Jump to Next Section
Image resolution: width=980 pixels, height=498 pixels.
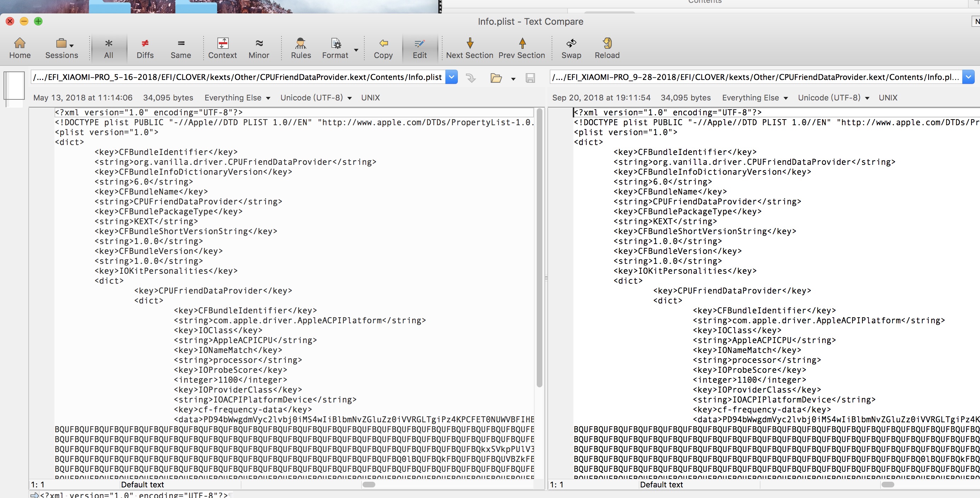click(469, 48)
